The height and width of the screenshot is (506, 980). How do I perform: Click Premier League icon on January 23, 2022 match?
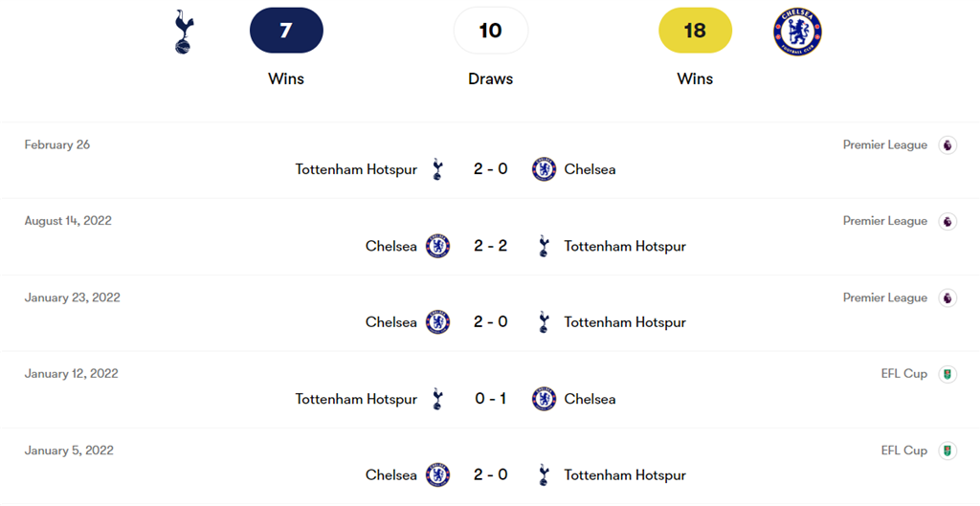947,297
